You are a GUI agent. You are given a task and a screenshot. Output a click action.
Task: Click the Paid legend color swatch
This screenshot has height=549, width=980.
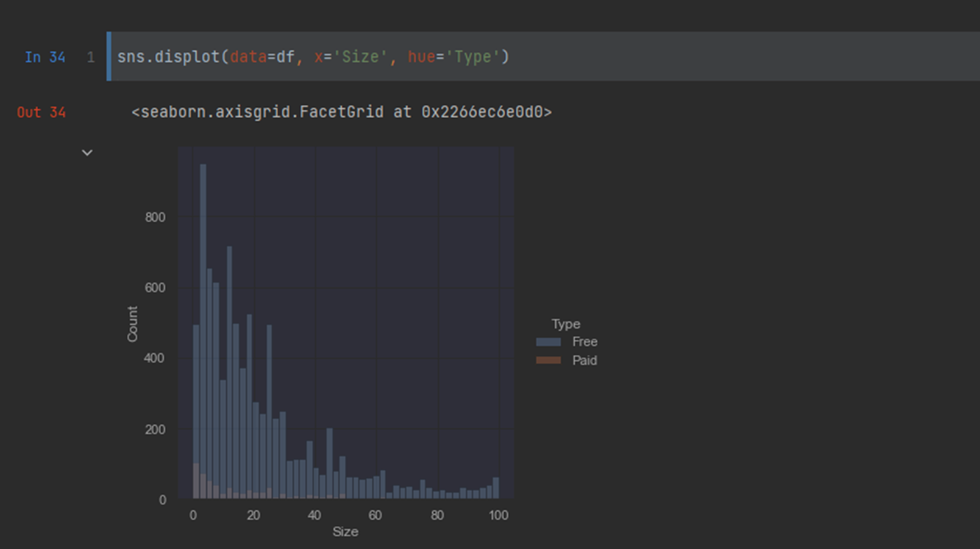548,360
